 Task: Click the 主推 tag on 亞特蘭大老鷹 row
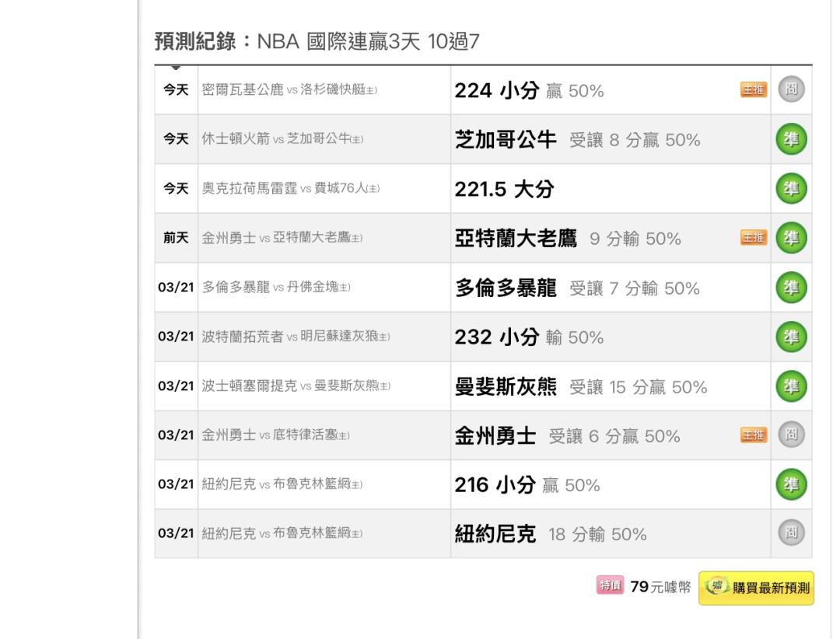[753, 238]
